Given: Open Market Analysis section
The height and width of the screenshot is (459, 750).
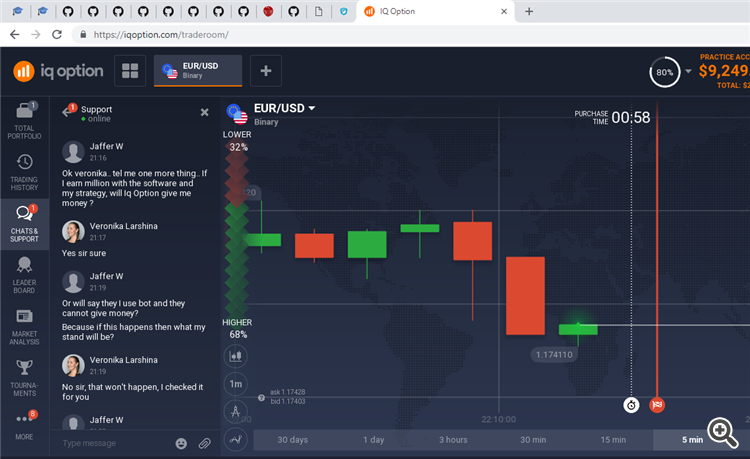Looking at the screenshot, I should (x=24, y=327).
